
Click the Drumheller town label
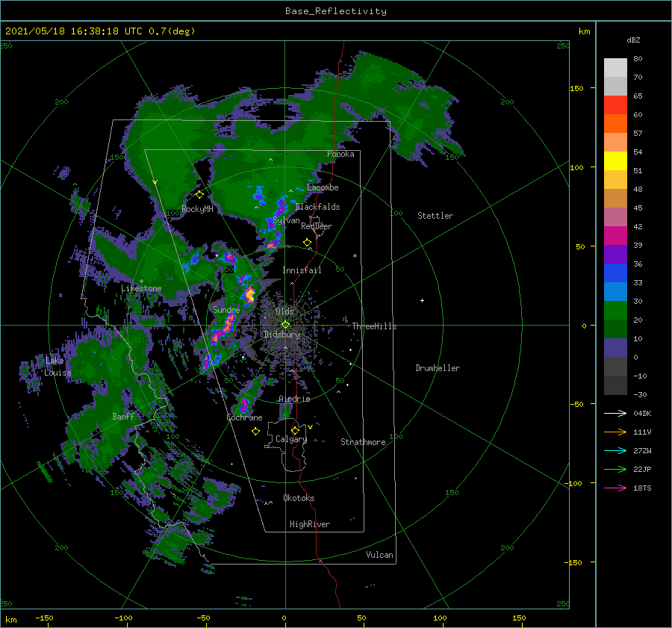coord(438,368)
